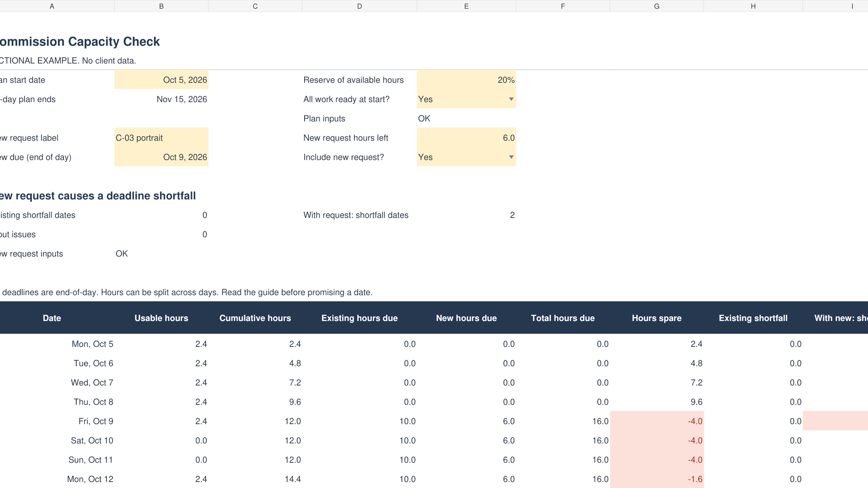Select the 'C-03 portrait' request label cell
868x488 pixels.
(161, 138)
